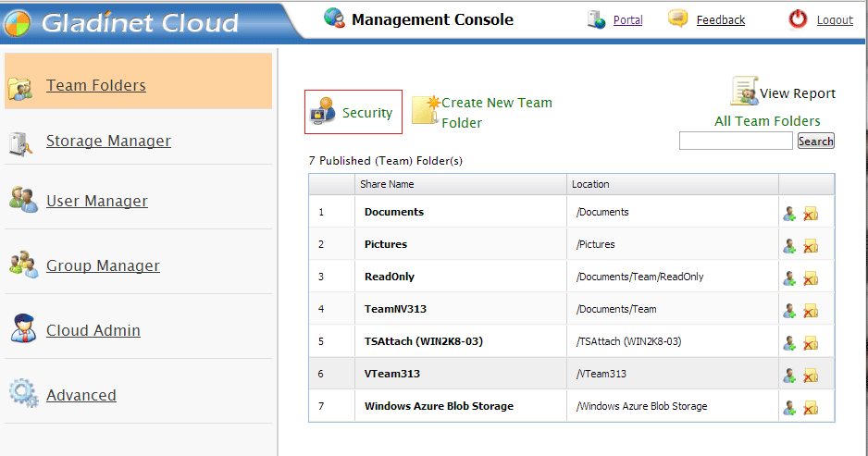Open the Cloud Admin page
The height and width of the screenshot is (456, 868).
[x=93, y=331]
